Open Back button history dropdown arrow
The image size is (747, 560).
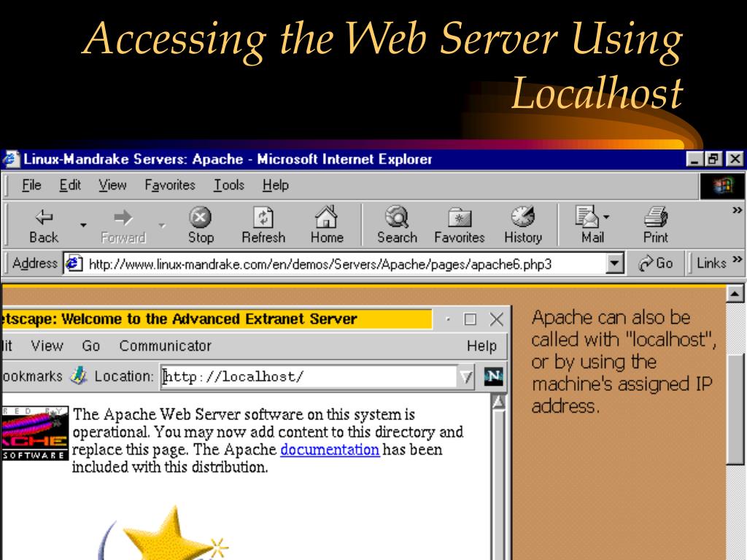[83, 225]
